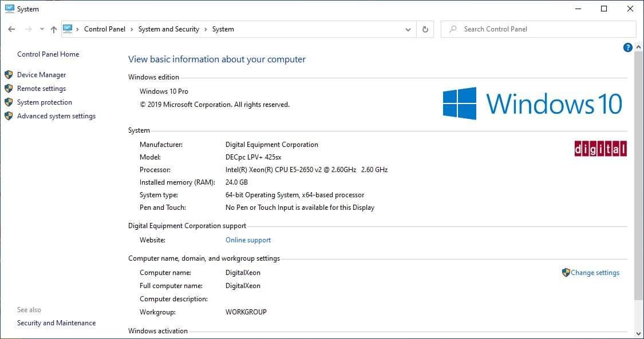The height and width of the screenshot is (339, 644).
Task: Click the Forward navigation arrow
Action: point(29,29)
